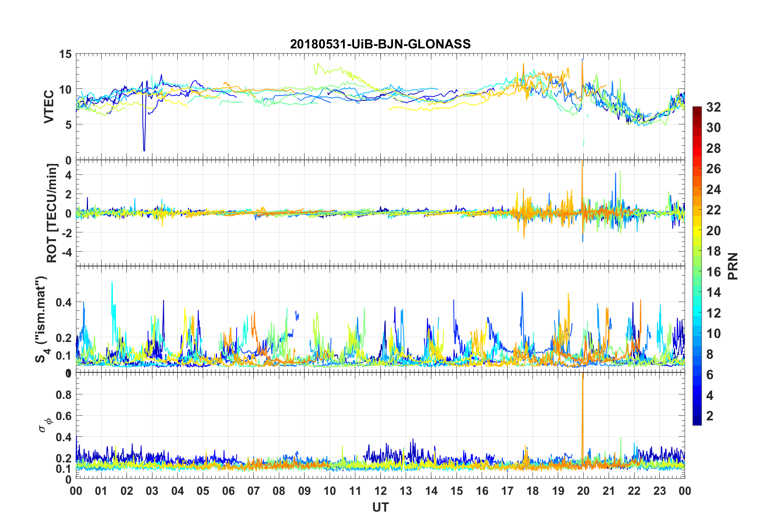
Task: Click UT axis tick label 13
Action: tap(406, 491)
